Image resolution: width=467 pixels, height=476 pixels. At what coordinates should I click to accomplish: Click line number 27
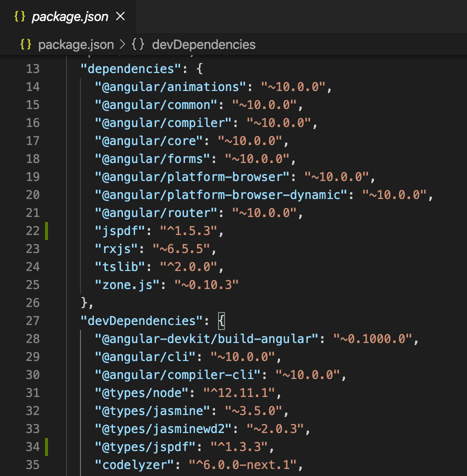pyautogui.click(x=32, y=320)
